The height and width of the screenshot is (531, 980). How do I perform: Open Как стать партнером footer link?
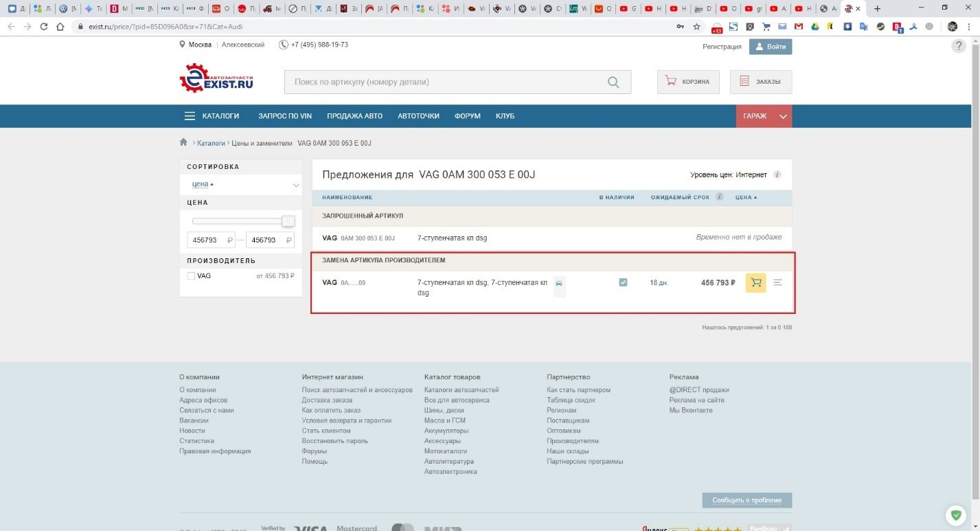[x=578, y=389]
